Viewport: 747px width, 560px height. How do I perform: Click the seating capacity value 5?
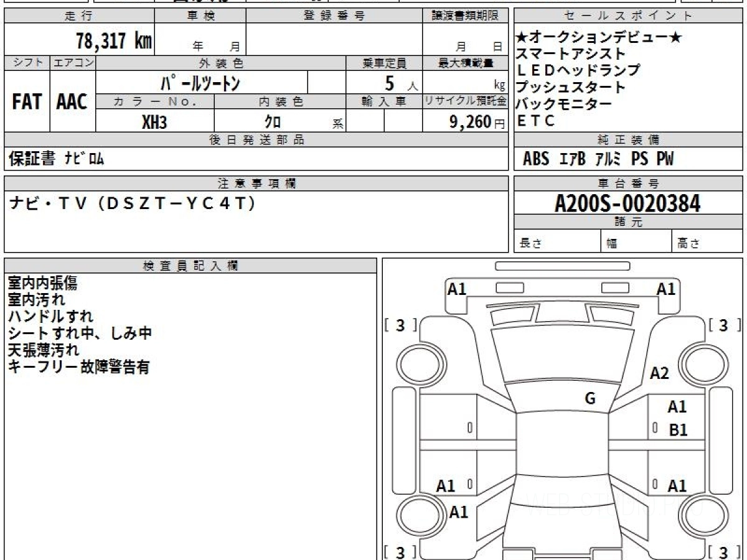[389, 83]
